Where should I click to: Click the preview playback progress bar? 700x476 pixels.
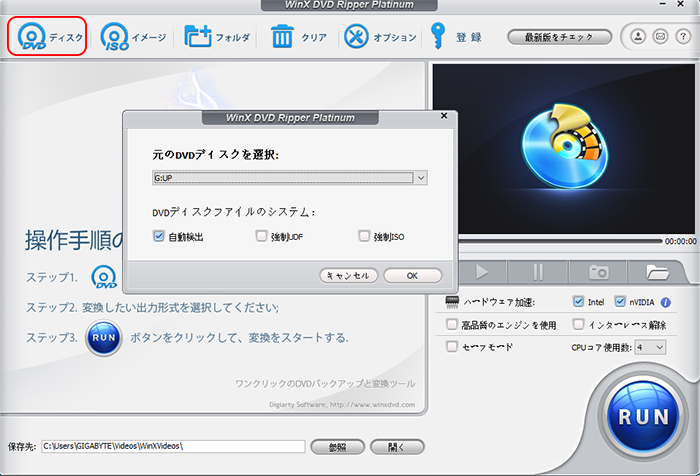tap(560, 241)
